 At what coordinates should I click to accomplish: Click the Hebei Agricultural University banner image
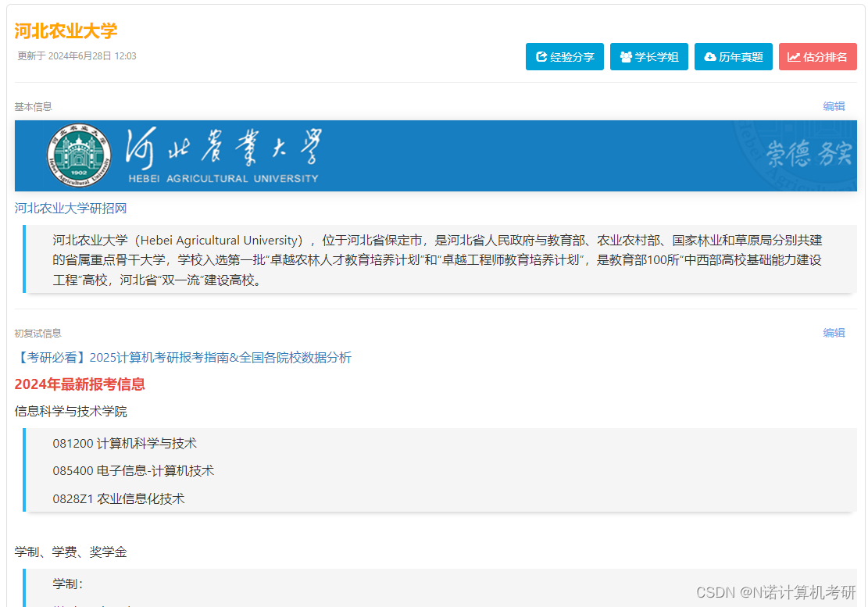click(436, 156)
